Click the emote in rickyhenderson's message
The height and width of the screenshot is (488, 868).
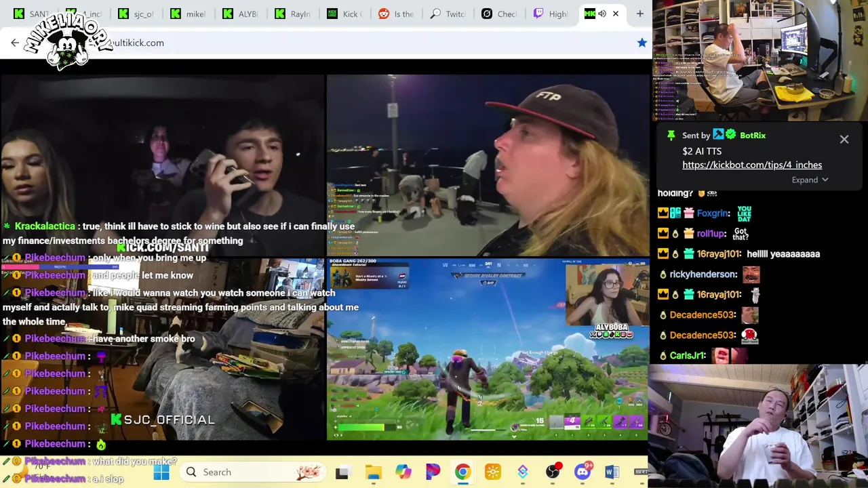pyautogui.click(x=751, y=274)
